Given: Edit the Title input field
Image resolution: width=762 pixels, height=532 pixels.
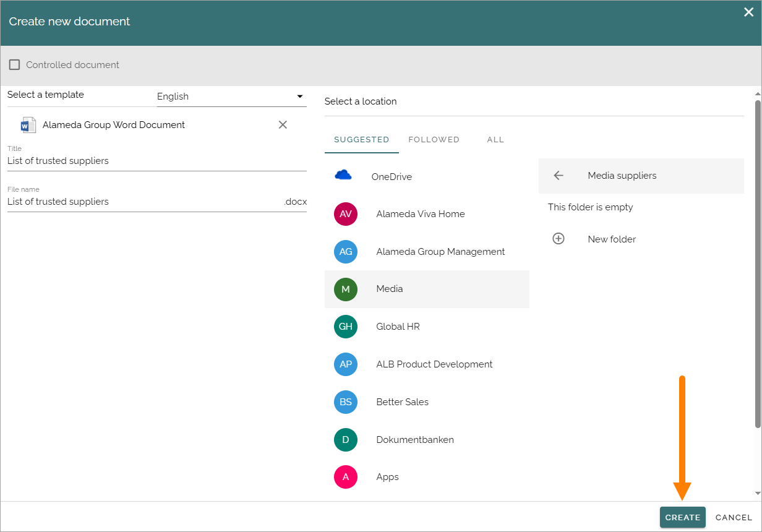Looking at the screenshot, I should (x=157, y=161).
